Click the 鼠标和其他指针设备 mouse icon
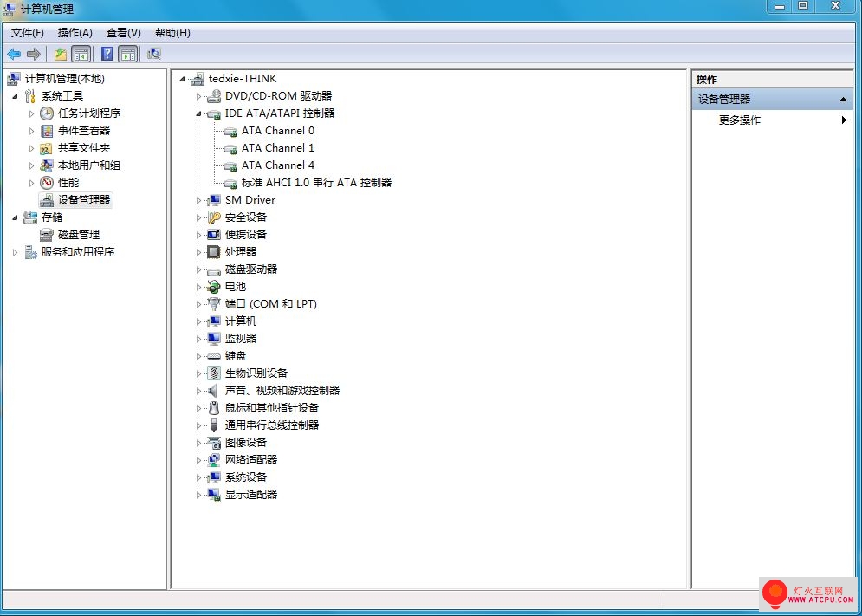The image size is (862, 616). [x=214, y=408]
